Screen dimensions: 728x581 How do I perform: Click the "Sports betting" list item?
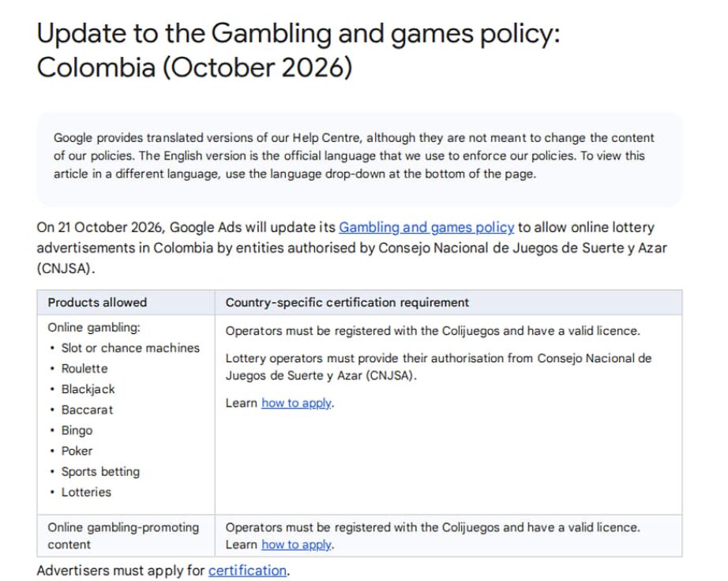tap(100, 471)
